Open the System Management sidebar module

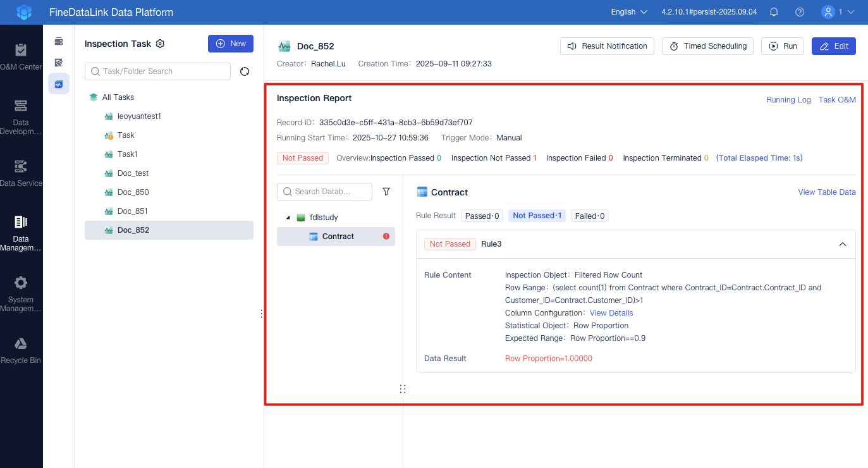pyautogui.click(x=21, y=293)
